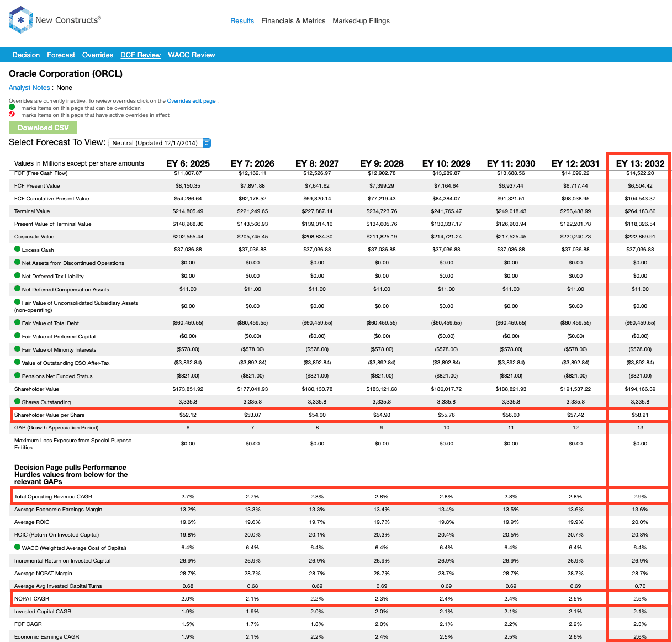Open the Select Forecast To View dropdown
Viewport: 672px width, 642px height.
click(160, 143)
